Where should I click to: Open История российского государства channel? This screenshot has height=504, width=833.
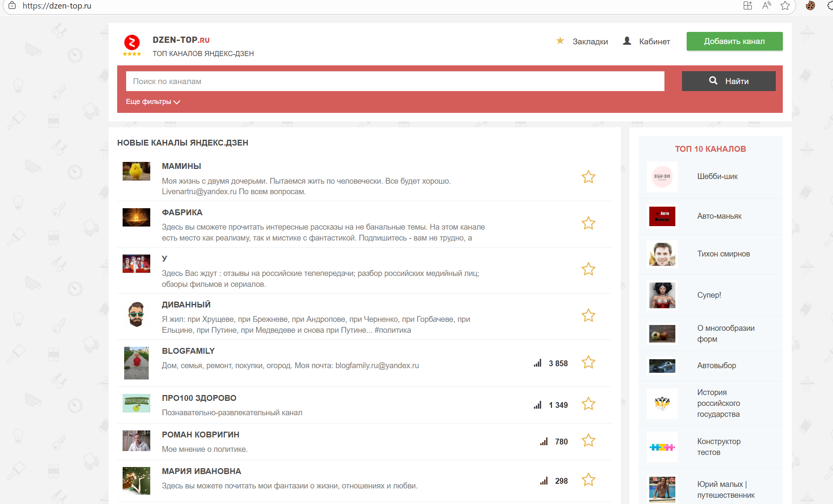tap(719, 403)
